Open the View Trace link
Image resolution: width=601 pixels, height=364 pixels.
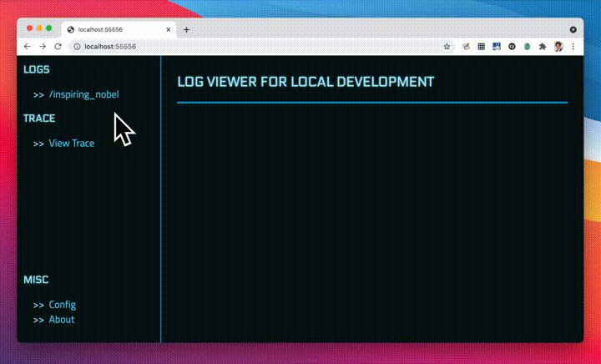71,143
